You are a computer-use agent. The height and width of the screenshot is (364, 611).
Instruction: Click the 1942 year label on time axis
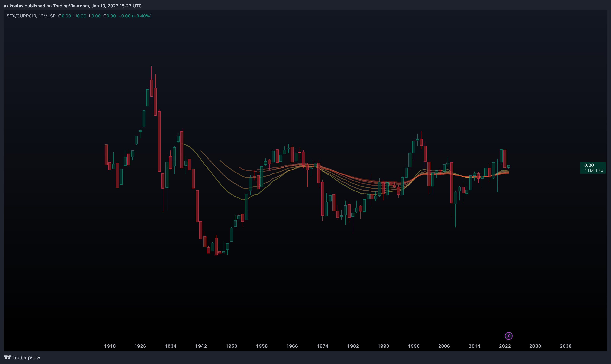(201, 346)
